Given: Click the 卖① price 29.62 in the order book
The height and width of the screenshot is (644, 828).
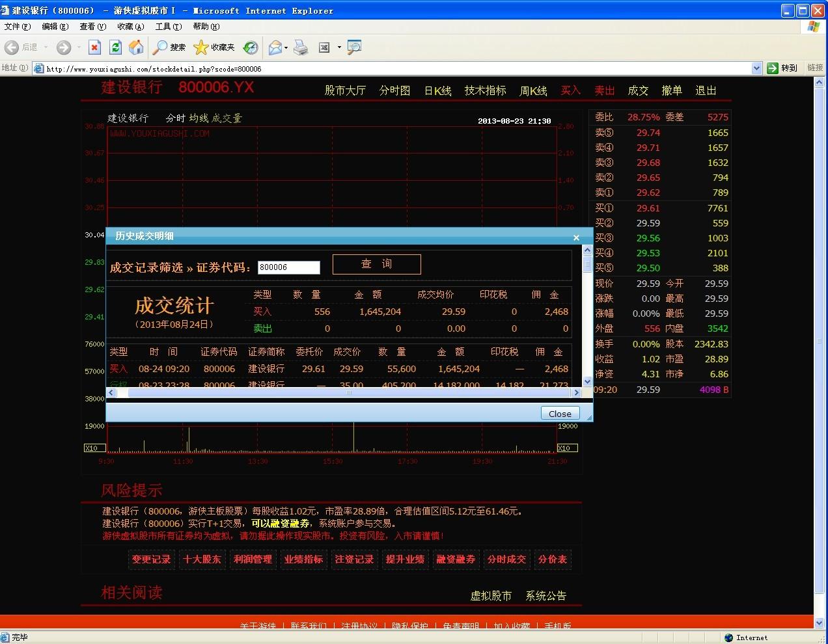Looking at the screenshot, I should 648,193.
